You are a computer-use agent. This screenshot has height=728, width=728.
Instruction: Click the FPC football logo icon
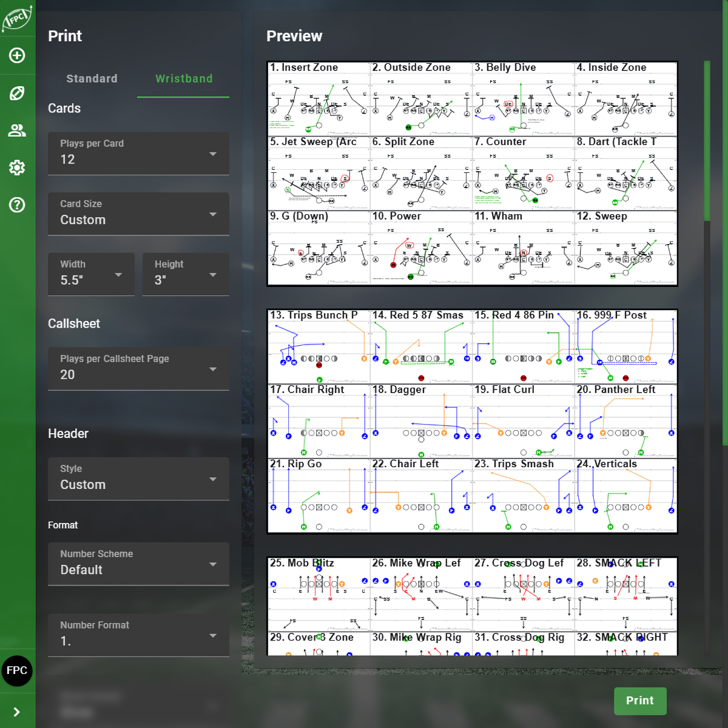17,18
